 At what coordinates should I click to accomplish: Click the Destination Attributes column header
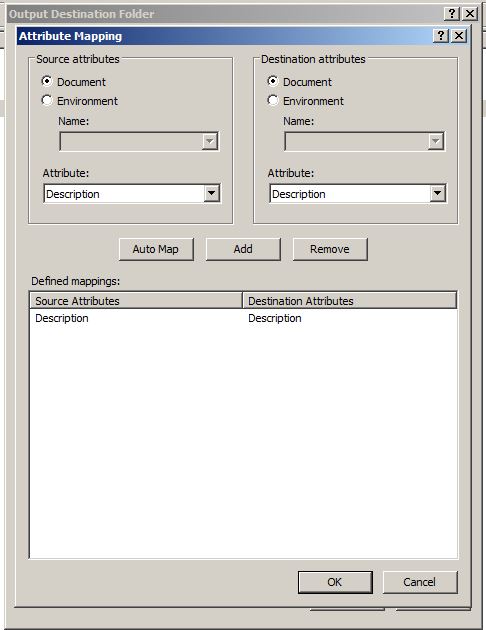pyautogui.click(x=349, y=301)
